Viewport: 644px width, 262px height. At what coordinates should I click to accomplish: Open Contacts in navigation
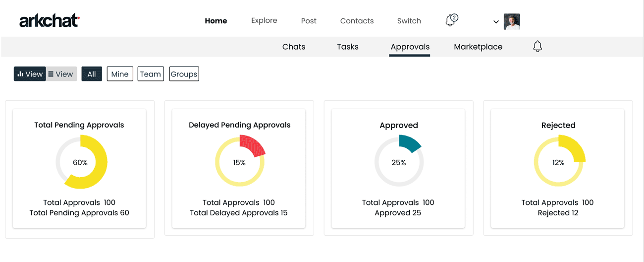357,21
